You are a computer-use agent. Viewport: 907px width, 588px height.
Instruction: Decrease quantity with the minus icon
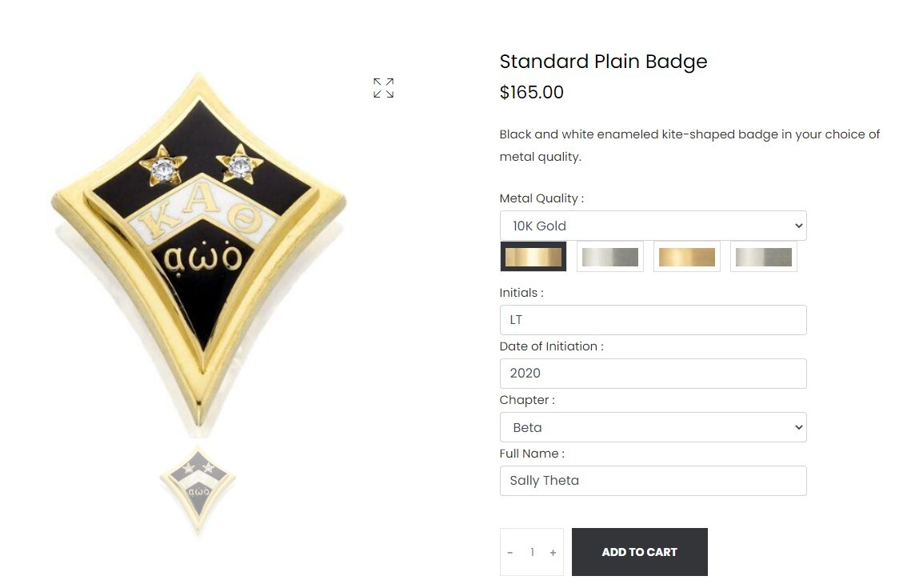(x=510, y=553)
